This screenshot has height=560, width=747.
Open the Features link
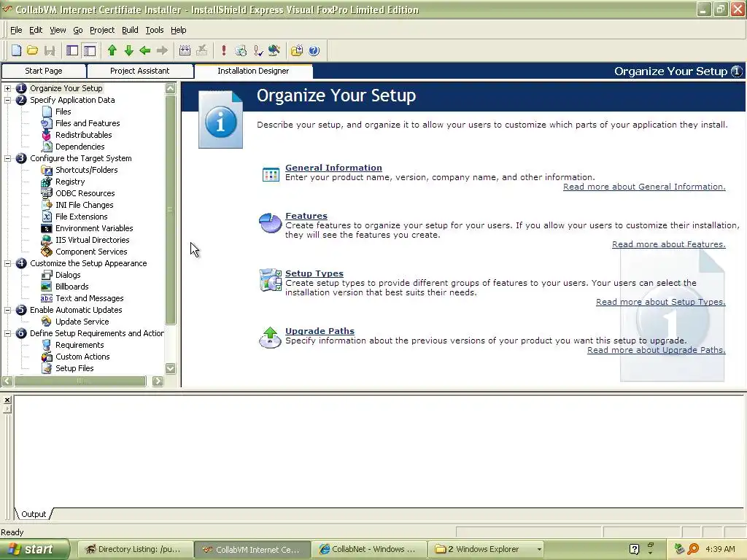[x=306, y=216]
